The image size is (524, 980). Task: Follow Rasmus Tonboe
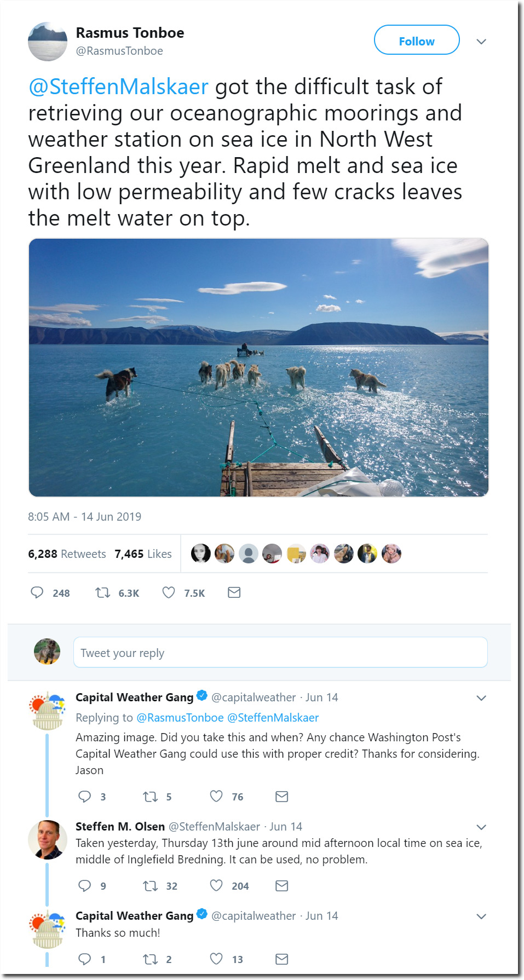[417, 40]
